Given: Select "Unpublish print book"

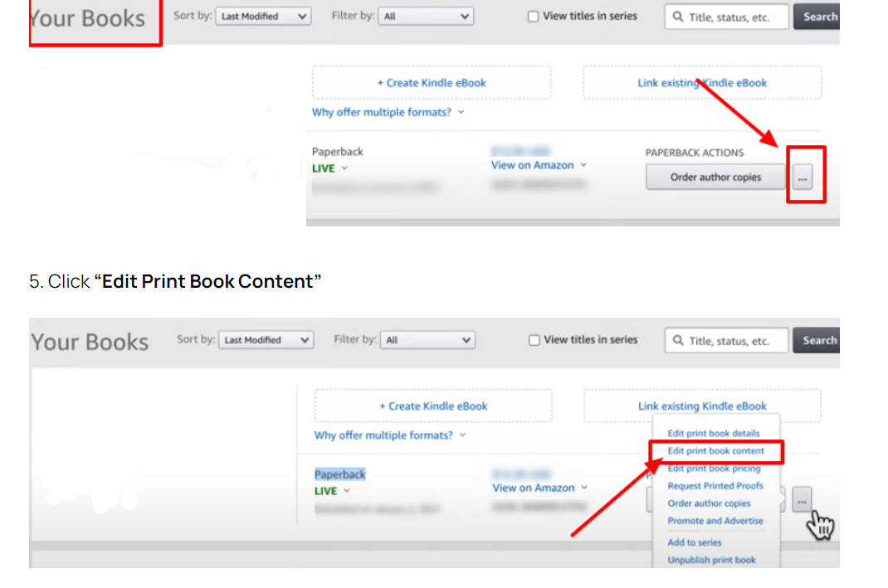Looking at the screenshot, I should (711, 559).
